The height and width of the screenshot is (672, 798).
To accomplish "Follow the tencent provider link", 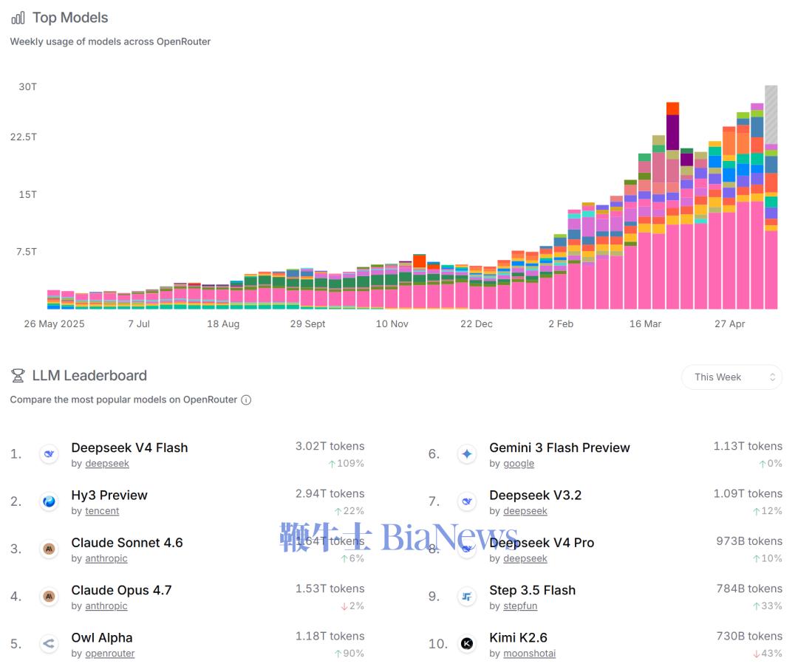I will (102, 511).
